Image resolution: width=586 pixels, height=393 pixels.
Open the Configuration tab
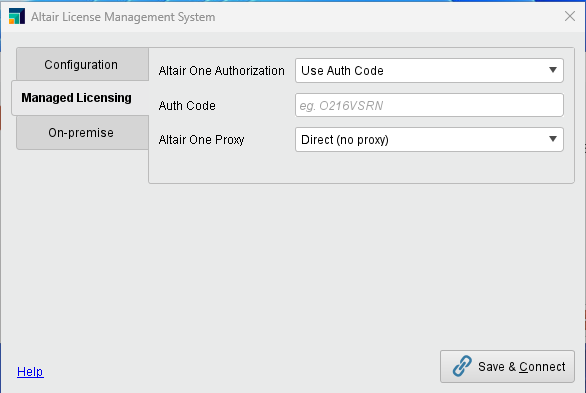tap(82, 64)
